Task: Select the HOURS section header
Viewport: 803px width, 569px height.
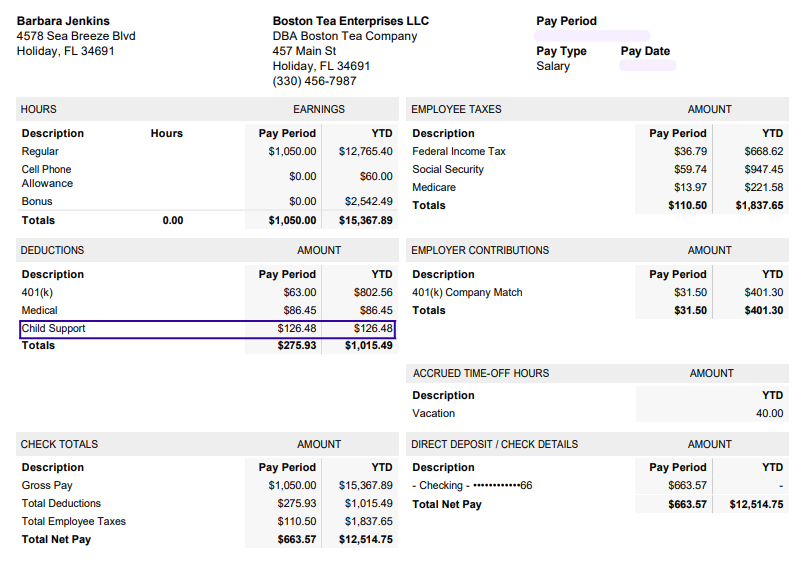Action: point(38,109)
